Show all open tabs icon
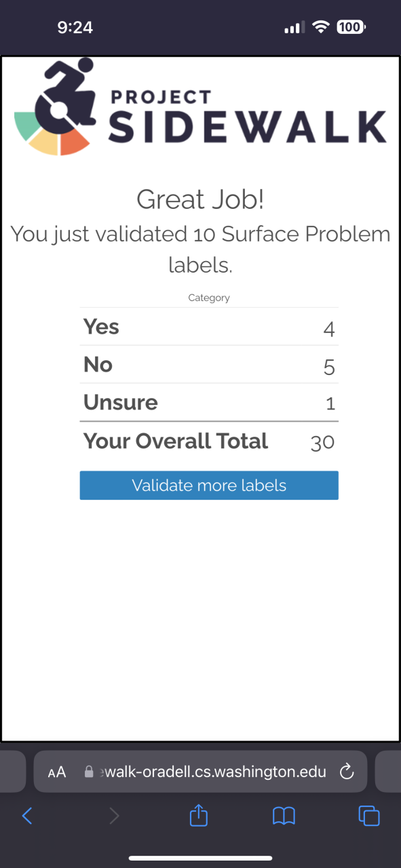 coord(369,816)
